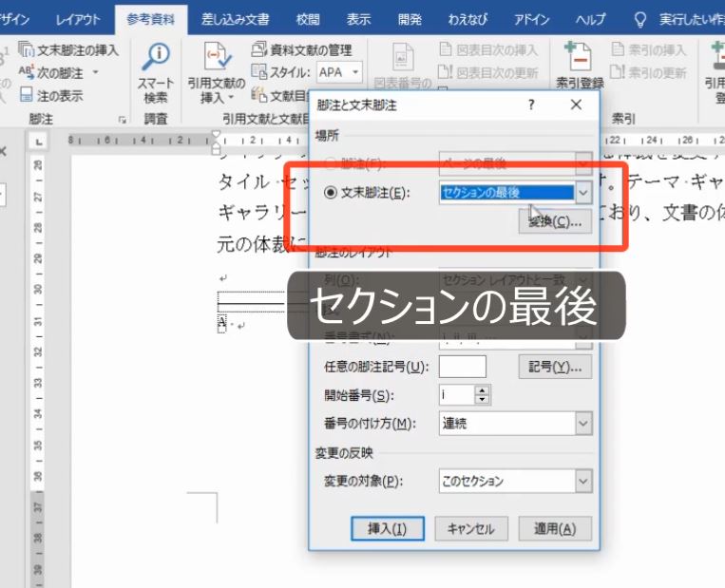This screenshot has width=725, height=588.
Task: Open スマート検索 (Smart Lookup)
Action: 156,74
